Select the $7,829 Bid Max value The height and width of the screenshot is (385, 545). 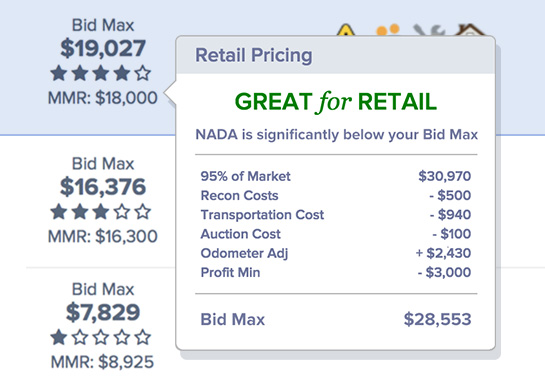tap(103, 312)
